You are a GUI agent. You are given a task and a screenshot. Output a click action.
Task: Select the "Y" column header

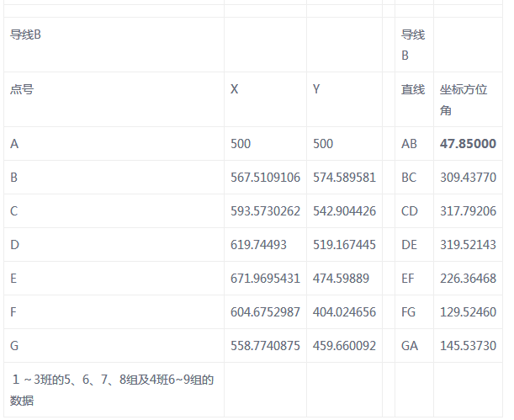(x=316, y=89)
